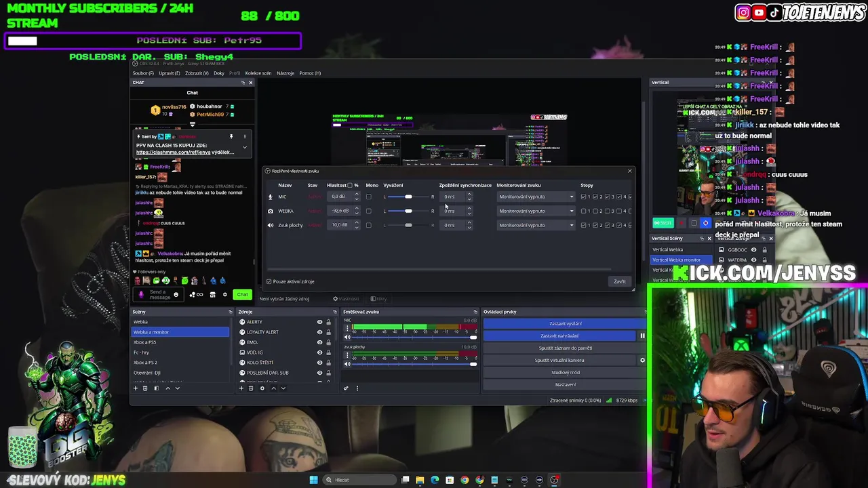Toggle visibility of the KOLO ŠTĚSTÍ source

pos(319,363)
